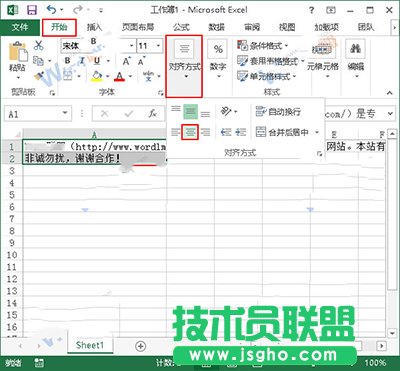Open the font size 11 dropdown
This screenshot has width=400, height=371.
tap(159, 46)
